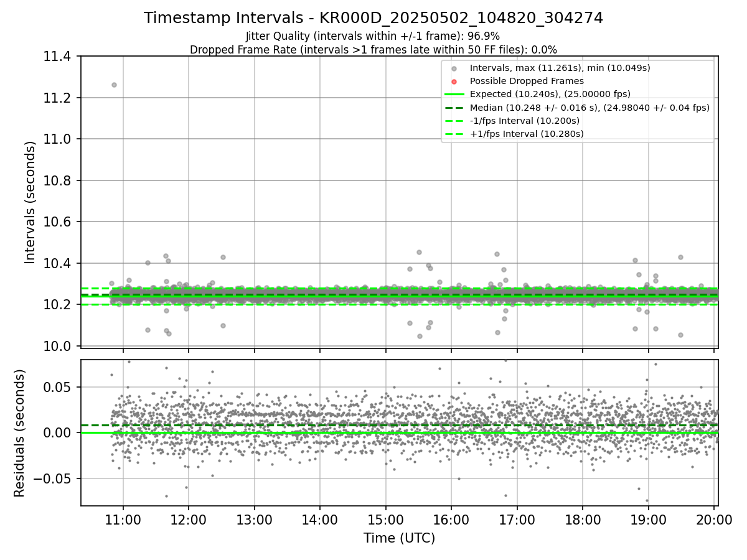Click the dark green dashed line sample beside the Median entry
This screenshot has height=560, width=747.
454,108
